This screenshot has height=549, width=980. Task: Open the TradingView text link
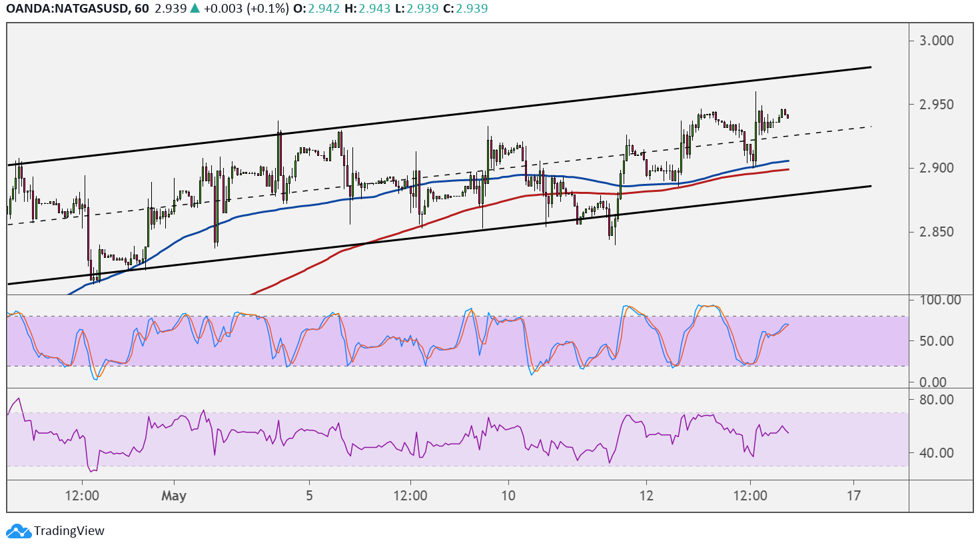coord(69,531)
